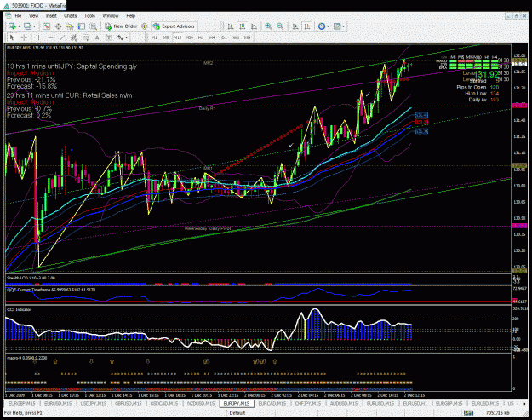Expand the Periods dropdown arrow
Viewport: 532px width, 420px height.
[328, 26]
